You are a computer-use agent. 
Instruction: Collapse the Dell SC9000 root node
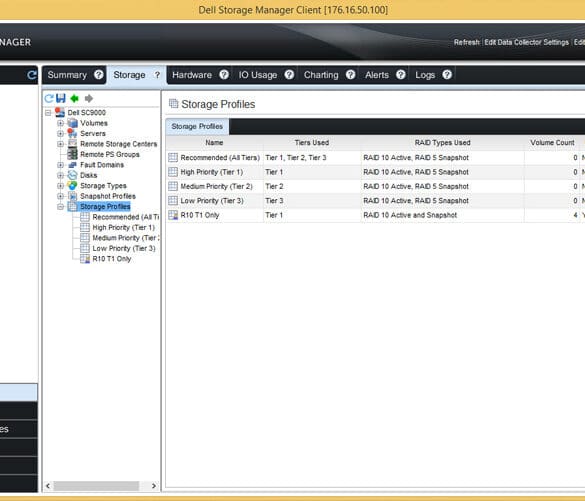click(x=48, y=113)
